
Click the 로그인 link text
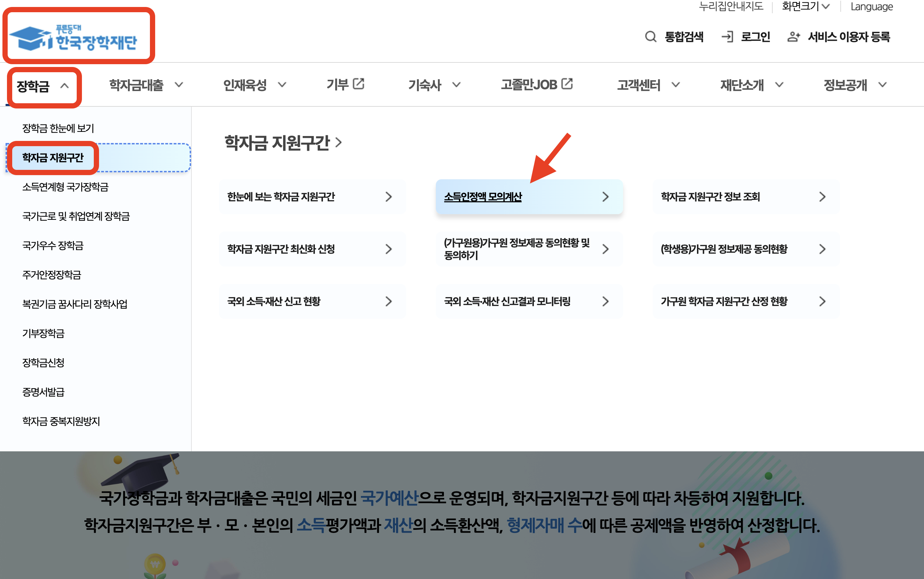pos(756,37)
